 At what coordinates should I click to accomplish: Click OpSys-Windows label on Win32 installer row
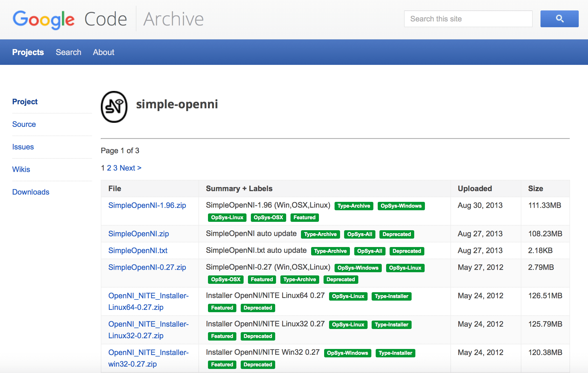[348, 353]
